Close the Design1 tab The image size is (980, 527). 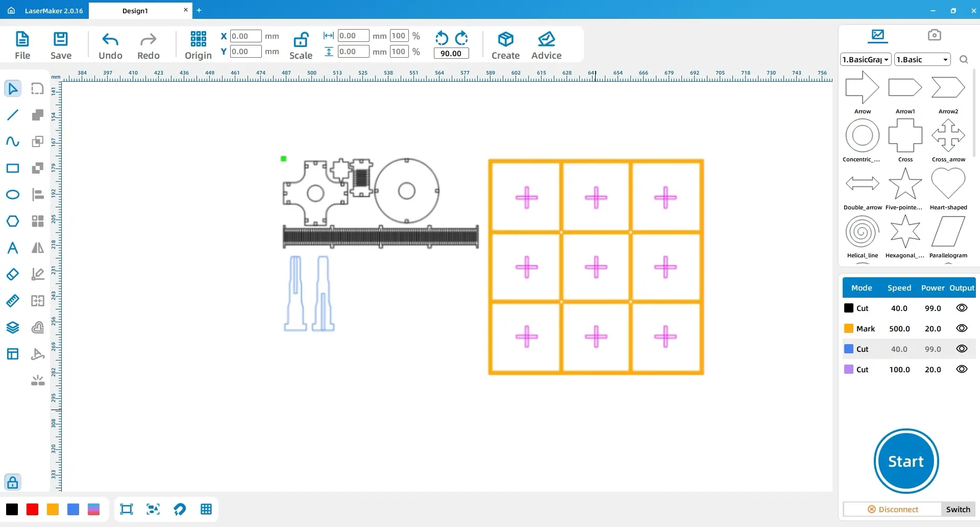pyautogui.click(x=185, y=10)
